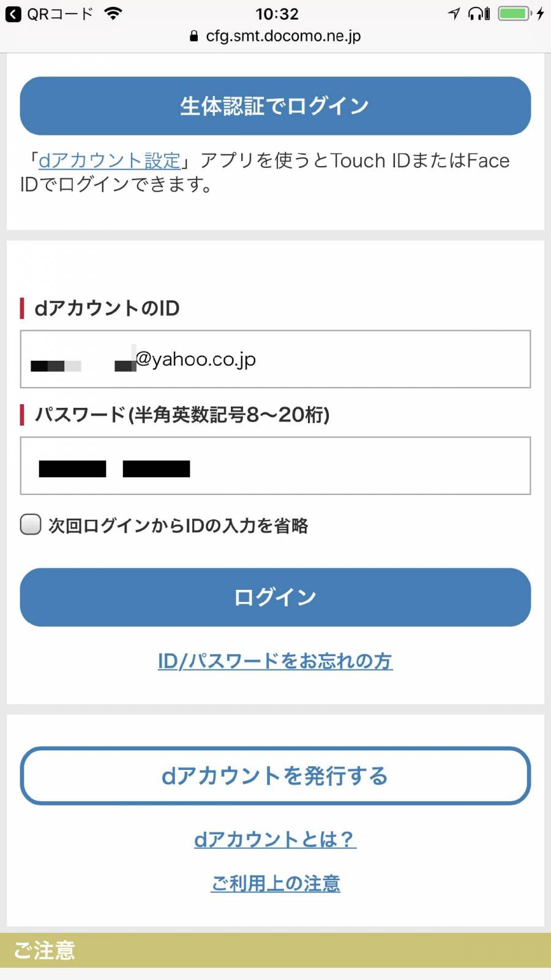Image resolution: width=551 pixels, height=980 pixels.
Task: Tap the 10:32 clock in status bar
Action: (277, 13)
